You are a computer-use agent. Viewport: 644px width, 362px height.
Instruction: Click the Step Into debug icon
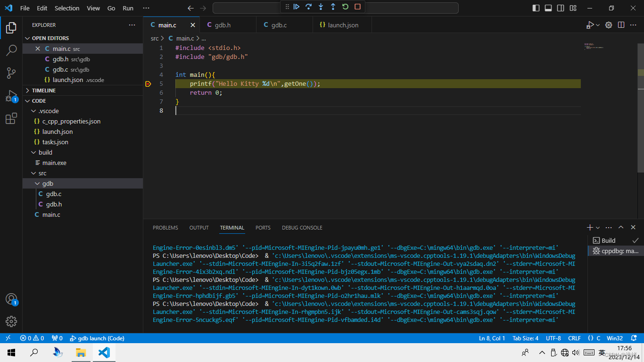(x=321, y=7)
